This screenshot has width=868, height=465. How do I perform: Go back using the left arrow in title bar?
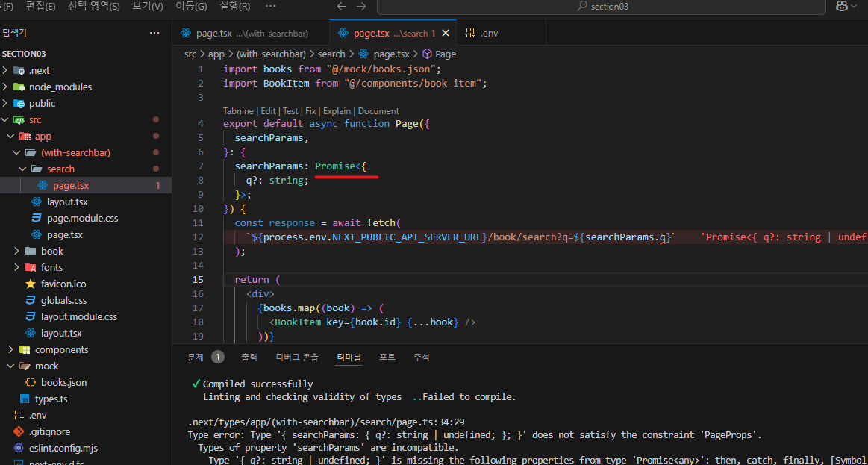[x=342, y=7]
